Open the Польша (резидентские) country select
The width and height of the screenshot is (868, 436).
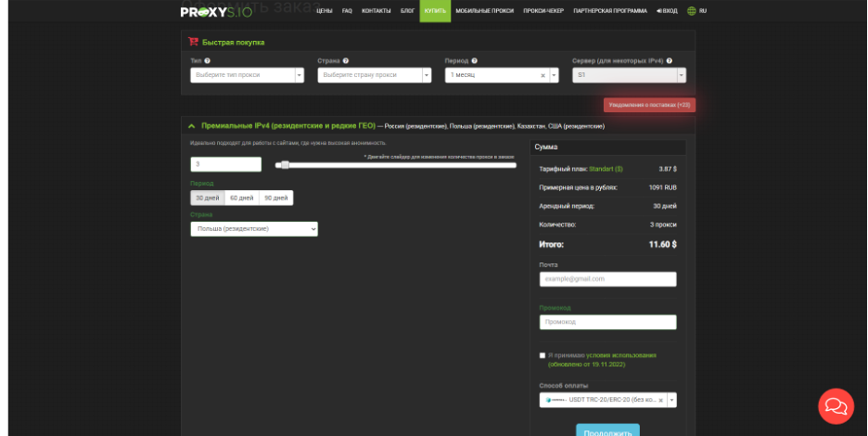(x=254, y=229)
